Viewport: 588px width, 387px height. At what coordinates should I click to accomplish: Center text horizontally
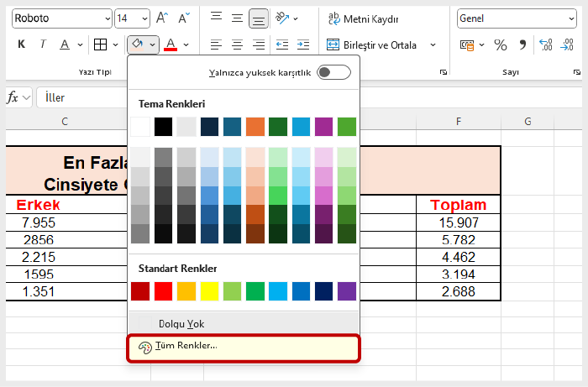tap(237, 45)
